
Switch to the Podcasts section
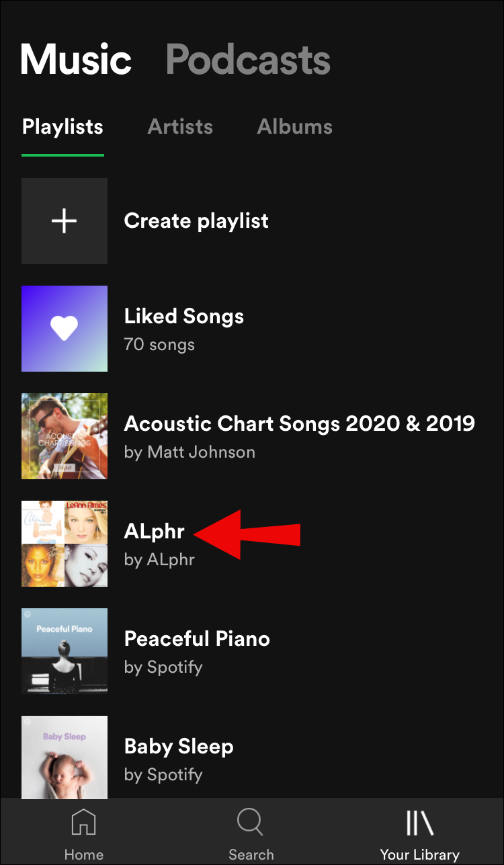click(x=248, y=59)
